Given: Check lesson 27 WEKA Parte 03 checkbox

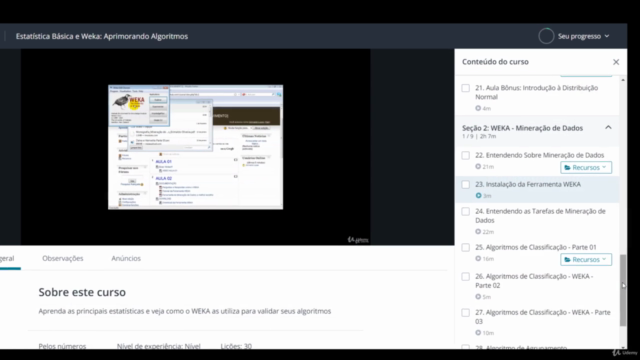Looking at the screenshot, I should 465,313.
